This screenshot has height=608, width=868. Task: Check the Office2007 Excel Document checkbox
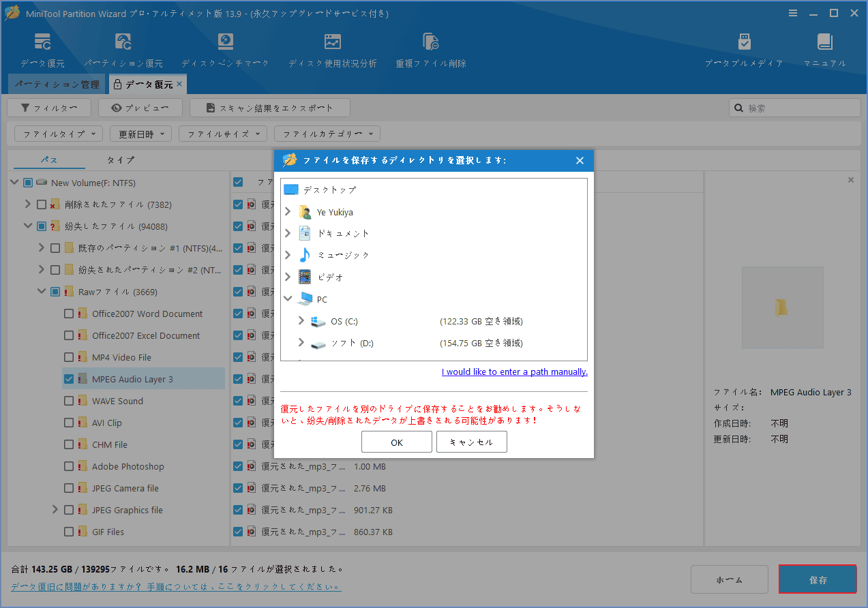69,335
